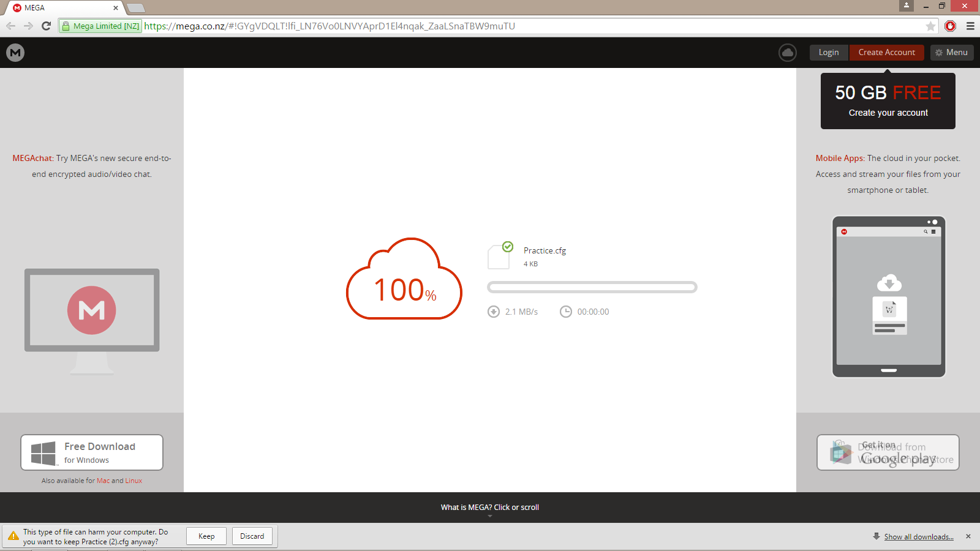Click the download warning triangle icon

point(13,536)
